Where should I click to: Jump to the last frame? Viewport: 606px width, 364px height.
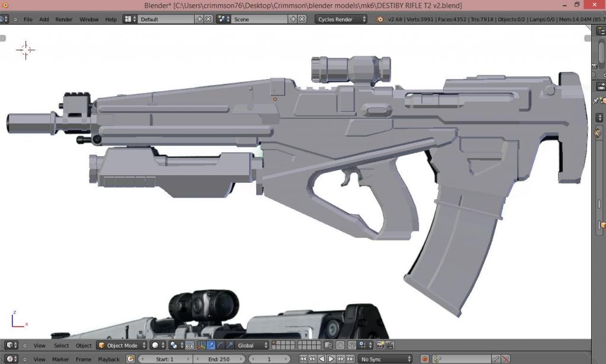tap(350, 359)
